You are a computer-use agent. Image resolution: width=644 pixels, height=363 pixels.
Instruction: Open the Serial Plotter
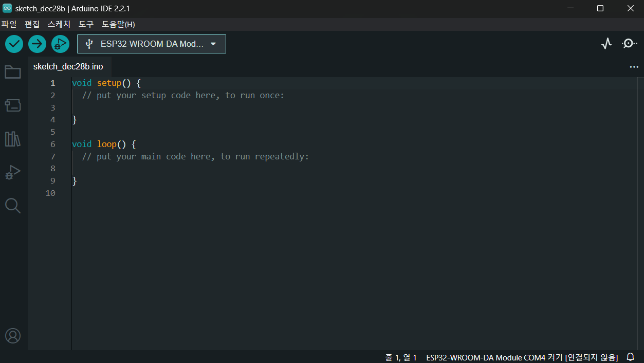click(x=606, y=44)
